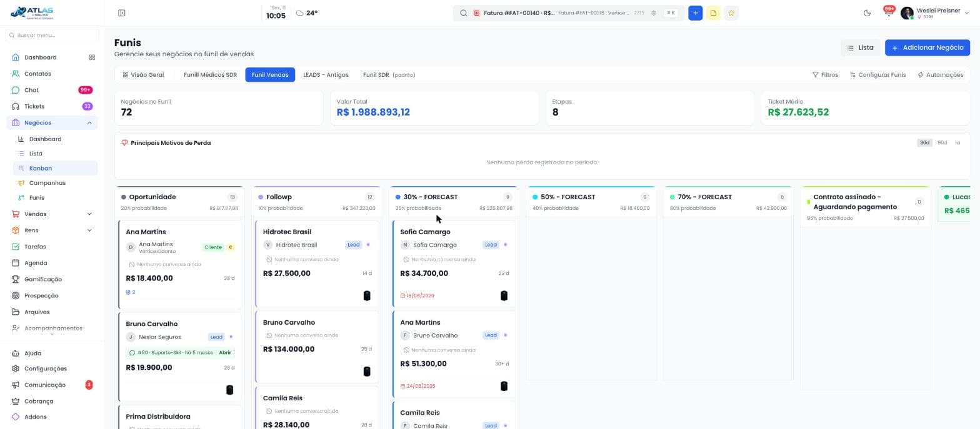The width and height of the screenshot is (980, 429).
Task: Click purple dot of Followp column
Action: pyautogui.click(x=261, y=197)
